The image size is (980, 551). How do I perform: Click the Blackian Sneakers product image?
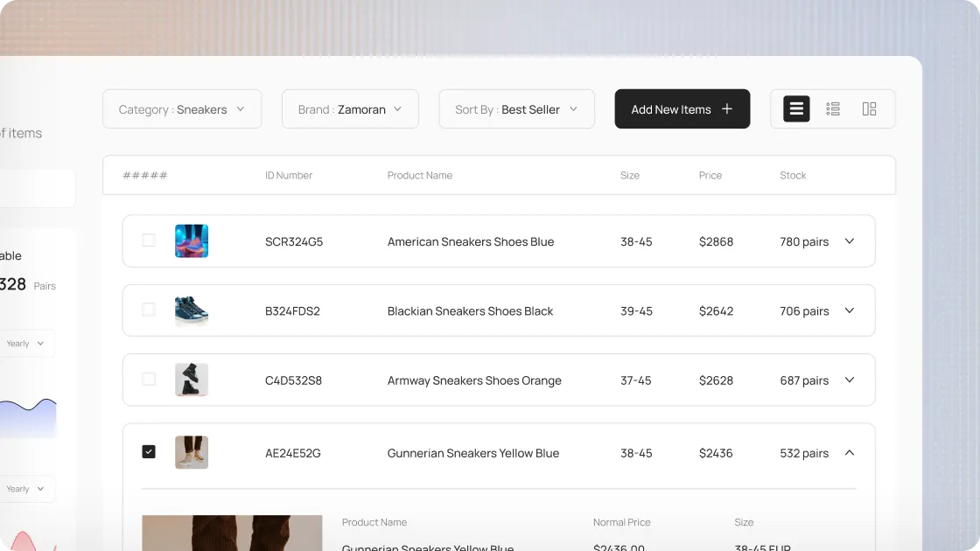(x=192, y=310)
